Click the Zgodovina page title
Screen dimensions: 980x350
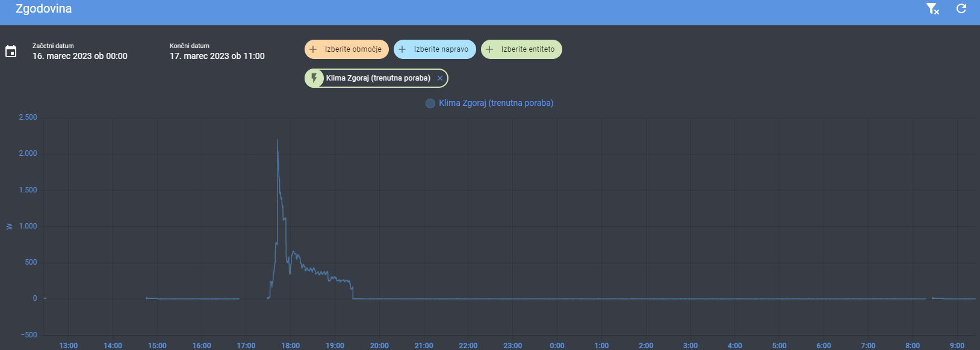(42, 8)
